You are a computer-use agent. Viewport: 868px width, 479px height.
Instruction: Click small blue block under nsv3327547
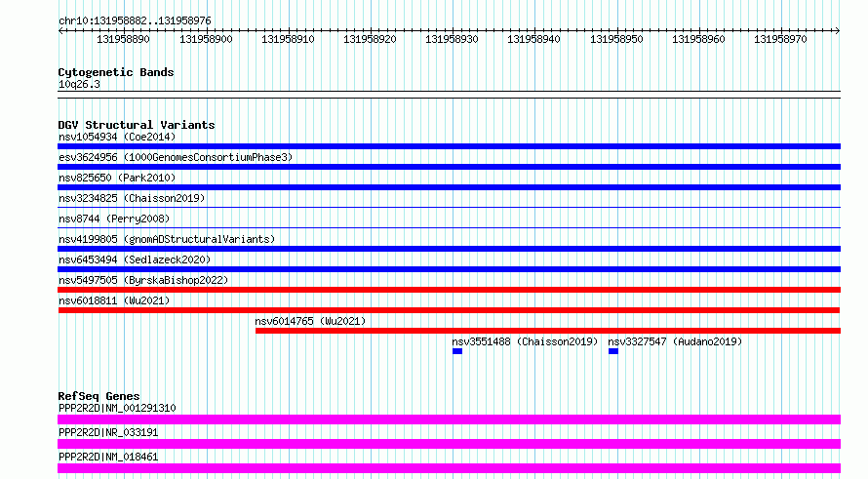[613, 351]
